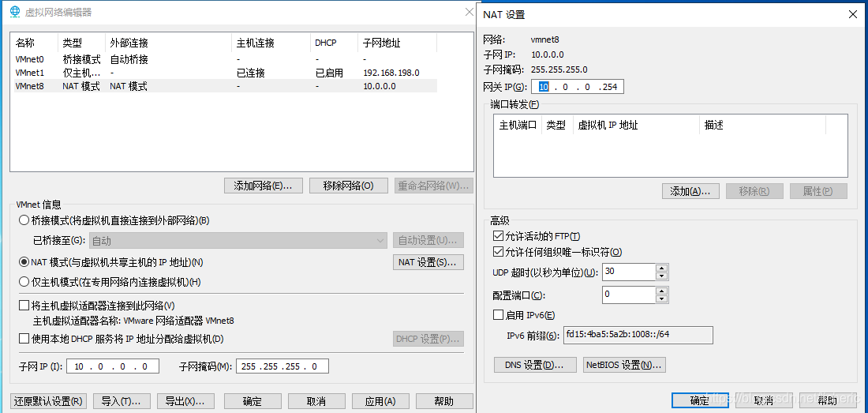868x413 pixels.
Task: Open DNS 设置(D)... button
Action: [x=535, y=365]
